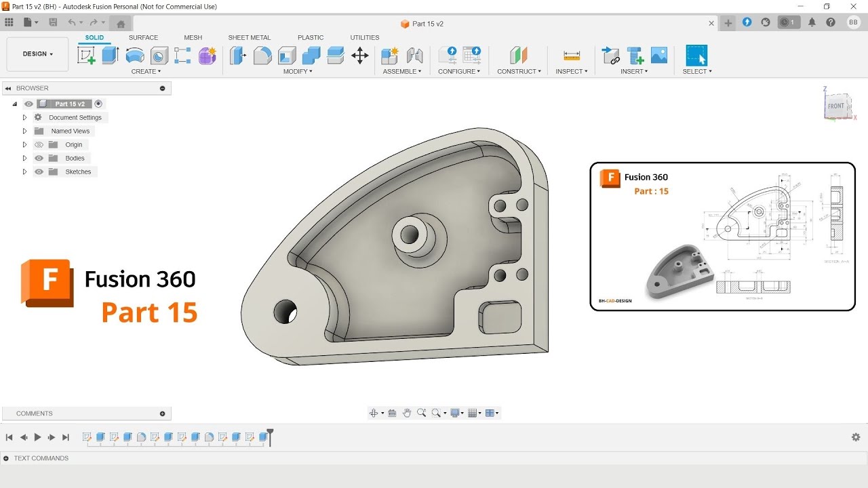This screenshot has width=868, height=488.
Task: Select the Create Sketch tool
Action: pyautogui.click(x=87, y=56)
